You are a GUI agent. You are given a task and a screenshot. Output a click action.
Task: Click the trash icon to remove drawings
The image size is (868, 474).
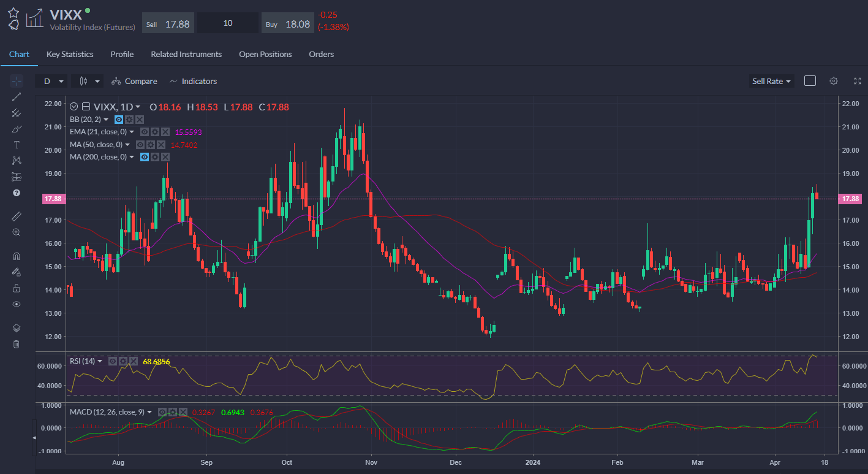[x=17, y=344]
